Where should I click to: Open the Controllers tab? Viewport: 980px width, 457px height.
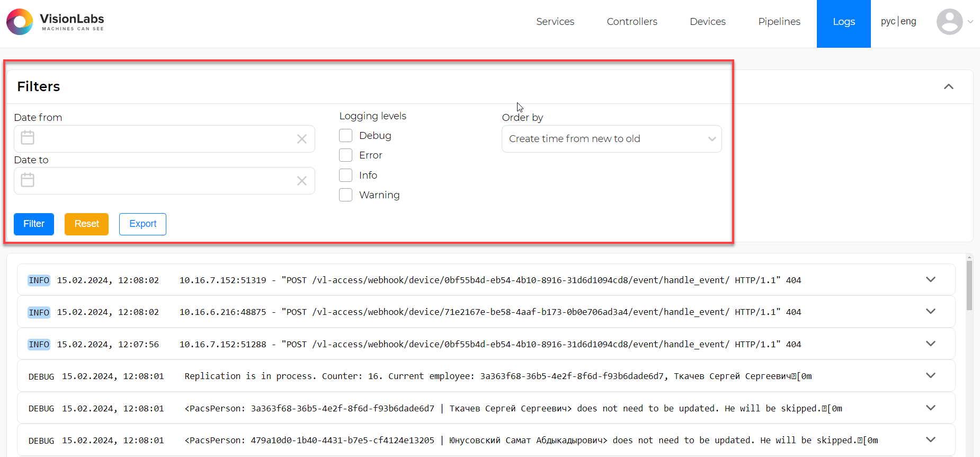tap(632, 22)
